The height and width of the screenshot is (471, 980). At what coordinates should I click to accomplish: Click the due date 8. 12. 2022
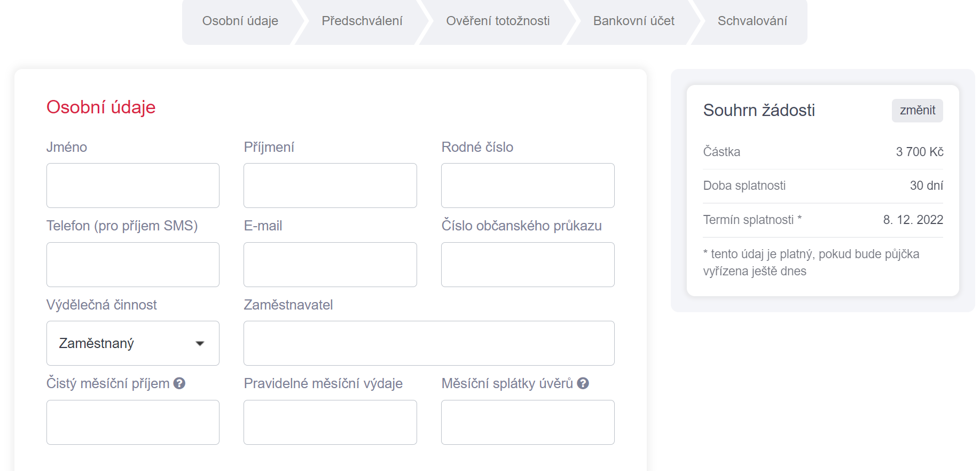[x=913, y=220]
